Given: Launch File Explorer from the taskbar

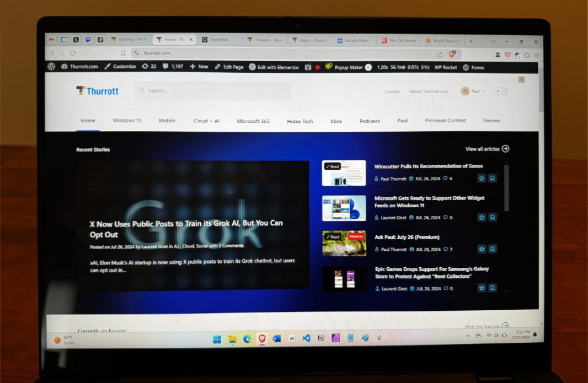Looking at the screenshot, I should (x=233, y=339).
